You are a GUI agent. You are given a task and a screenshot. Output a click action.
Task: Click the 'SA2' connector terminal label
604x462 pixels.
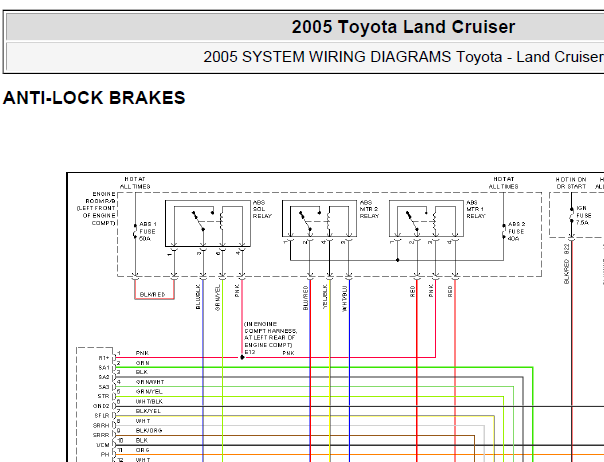(104, 377)
